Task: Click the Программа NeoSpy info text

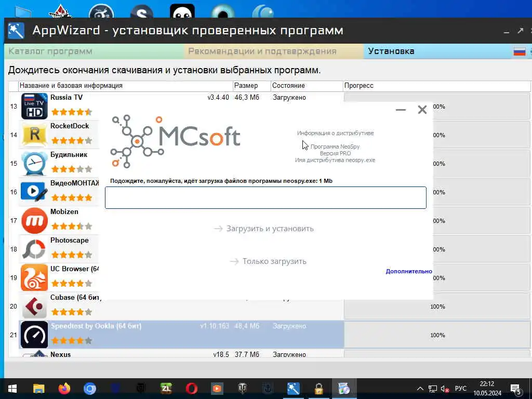Action: [335, 147]
